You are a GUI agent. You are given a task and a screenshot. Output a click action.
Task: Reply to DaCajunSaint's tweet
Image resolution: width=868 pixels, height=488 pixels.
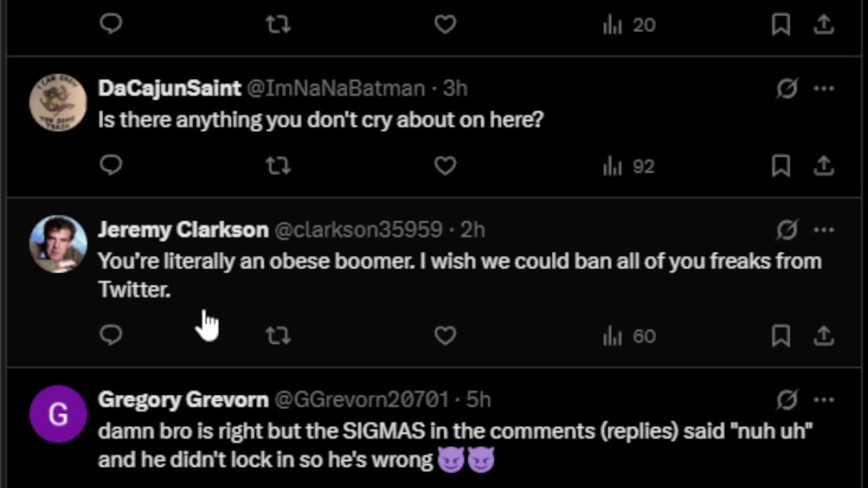tap(111, 165)
